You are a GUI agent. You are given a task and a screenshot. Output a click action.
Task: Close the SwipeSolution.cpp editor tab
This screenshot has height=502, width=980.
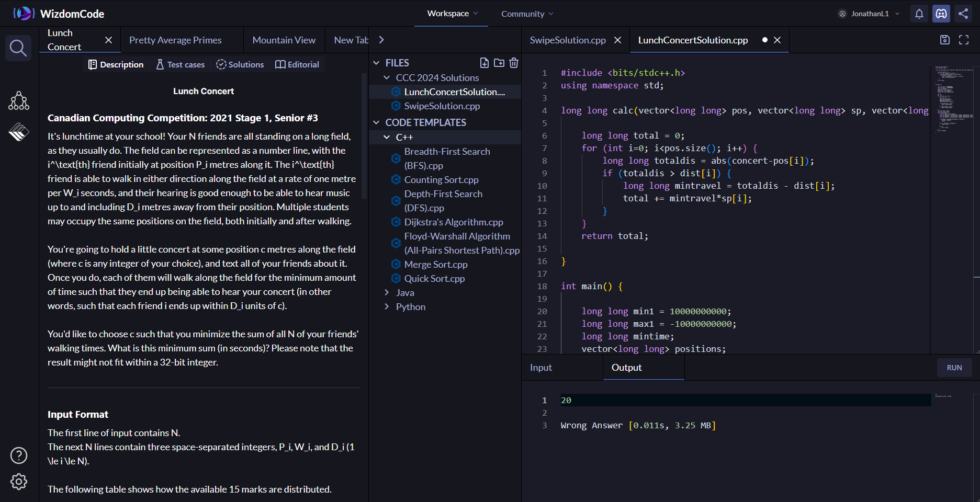pyautogui.click(x=617, y=40)
